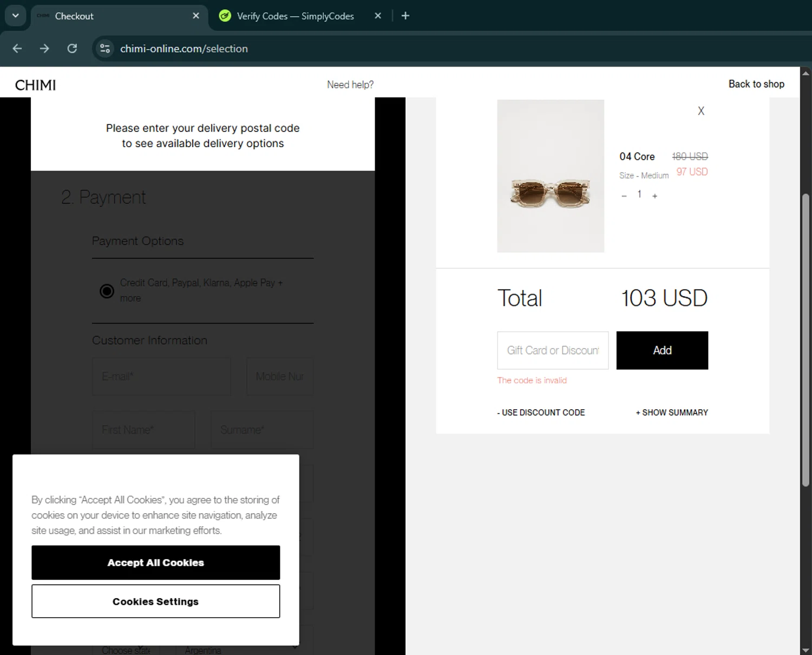Expand SHOW SUMMARY section
This screenshot has height=655, width=812.
coord(672,412)
